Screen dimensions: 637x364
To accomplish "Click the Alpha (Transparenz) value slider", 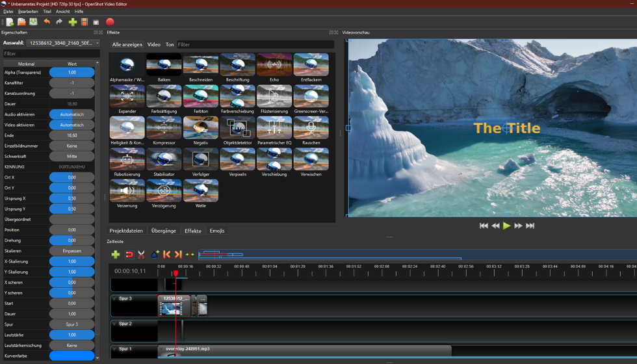I will (72, 72).
